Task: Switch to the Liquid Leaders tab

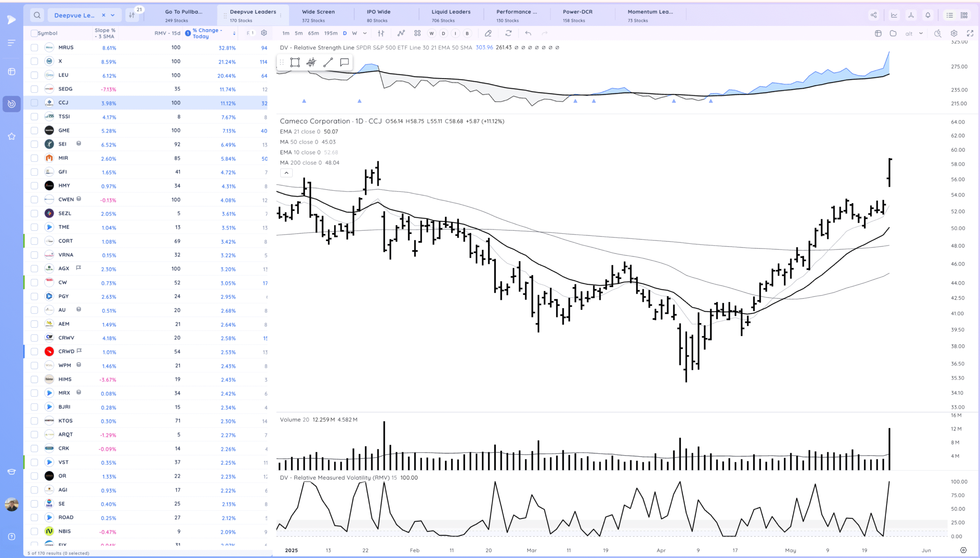Action: pos(451,15)
